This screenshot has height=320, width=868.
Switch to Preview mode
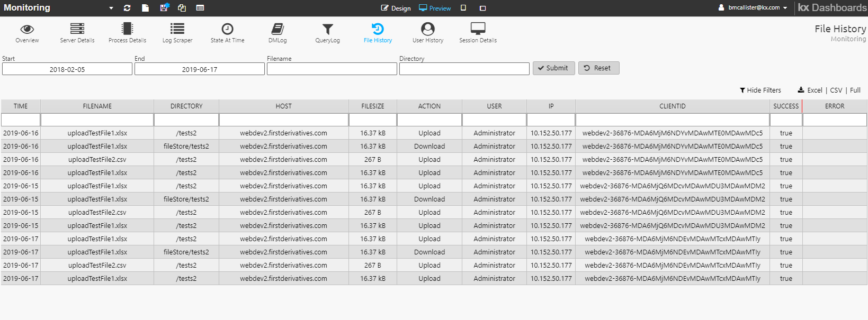[x=435, y=8]
